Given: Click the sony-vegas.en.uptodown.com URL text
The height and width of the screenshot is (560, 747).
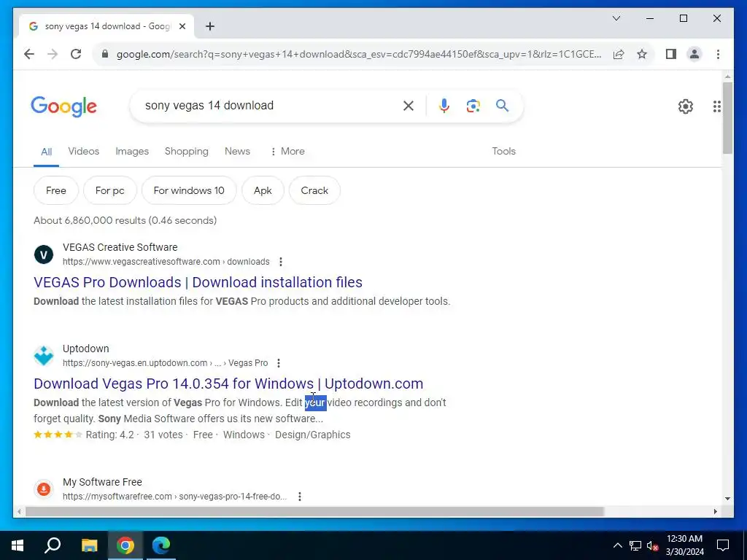Looking at the screenshot, I should pyautogui.click(x=166, y=363).
